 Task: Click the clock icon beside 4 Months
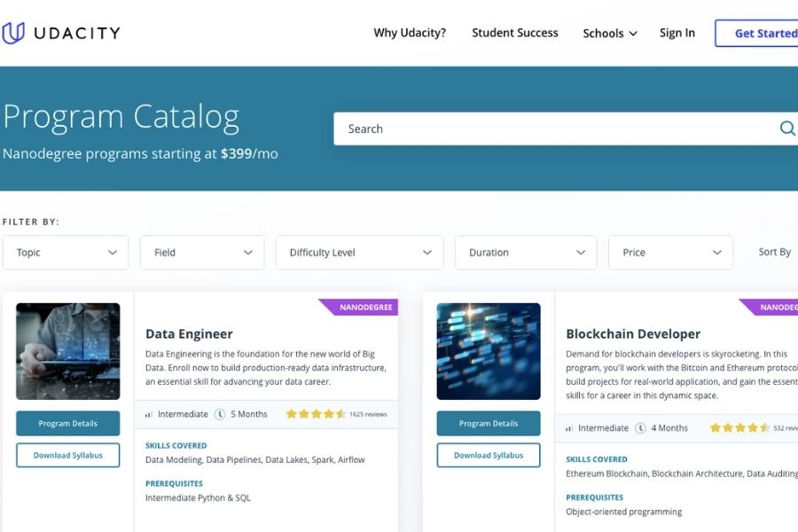pos(641,428)
